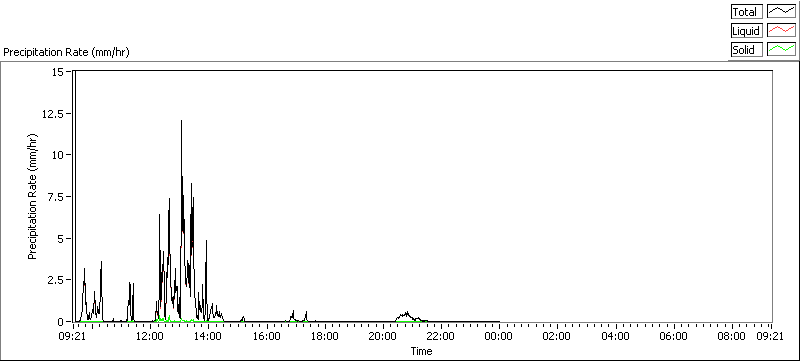Select the Liquid plot legend label
The height and width of the screenshot is (361, 800).
(746, 31)
